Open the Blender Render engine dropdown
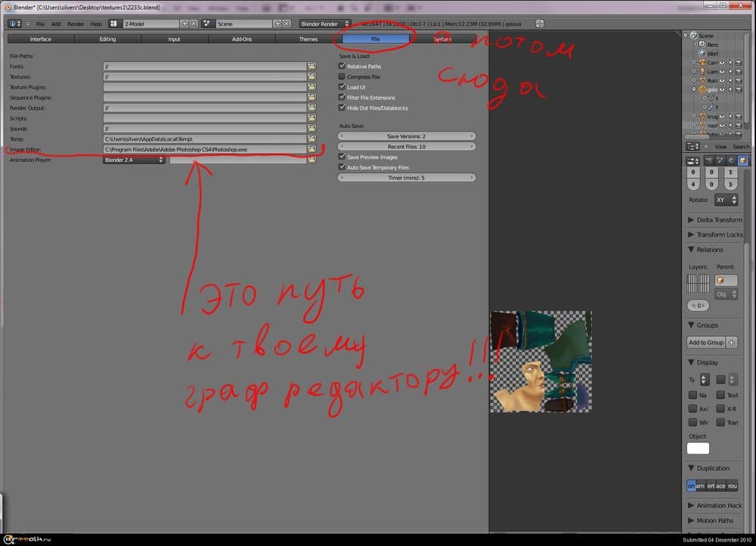 325,24
